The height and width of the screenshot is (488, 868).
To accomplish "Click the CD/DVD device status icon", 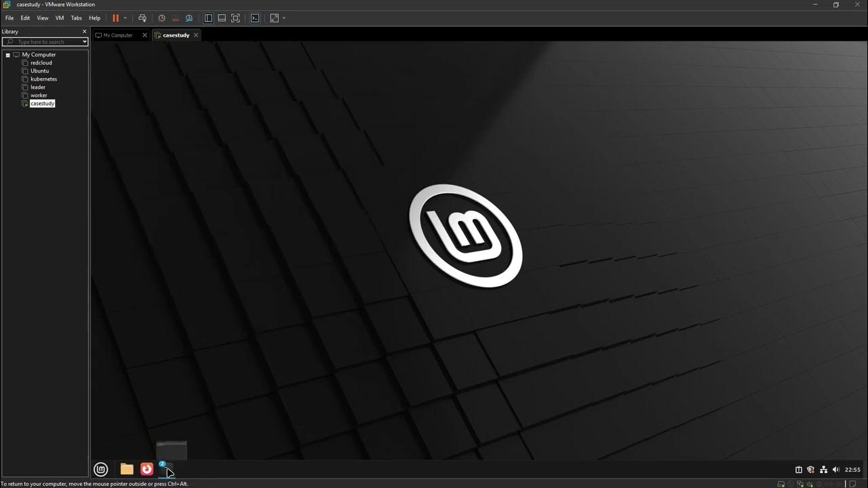I will tap(791, 484).
